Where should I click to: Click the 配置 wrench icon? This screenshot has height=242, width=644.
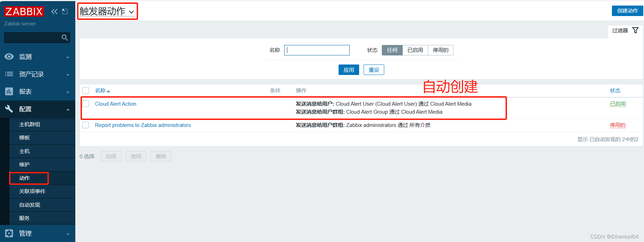point(9,109)
